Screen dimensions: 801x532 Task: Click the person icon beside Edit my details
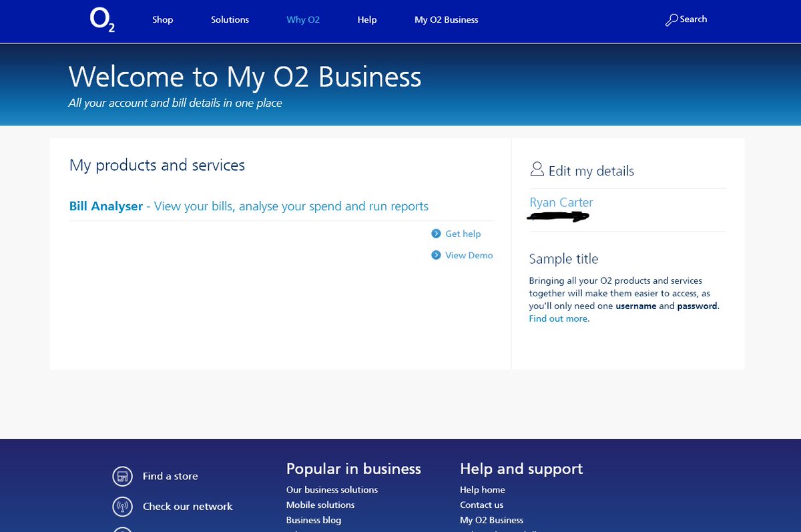[537, 170]
